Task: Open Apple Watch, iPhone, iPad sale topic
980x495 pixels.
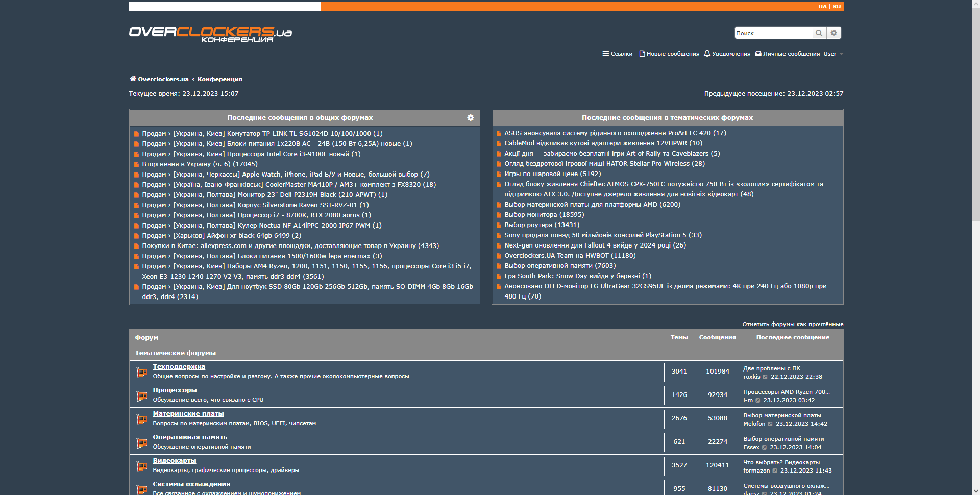Action: coord(286,175)
